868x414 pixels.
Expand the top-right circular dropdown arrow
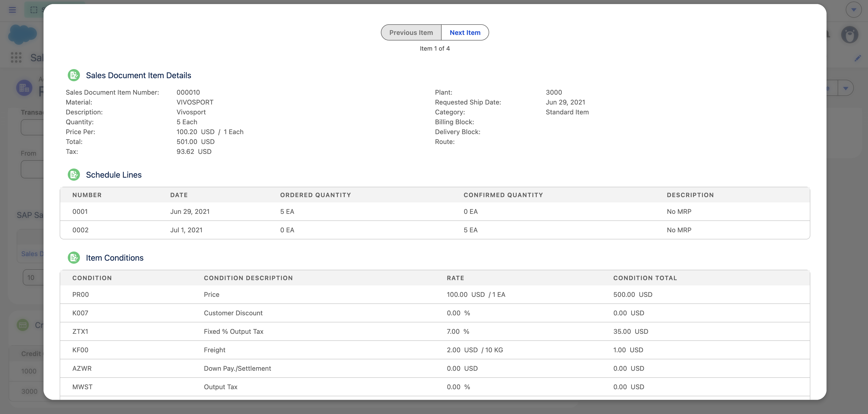[854, 10]
